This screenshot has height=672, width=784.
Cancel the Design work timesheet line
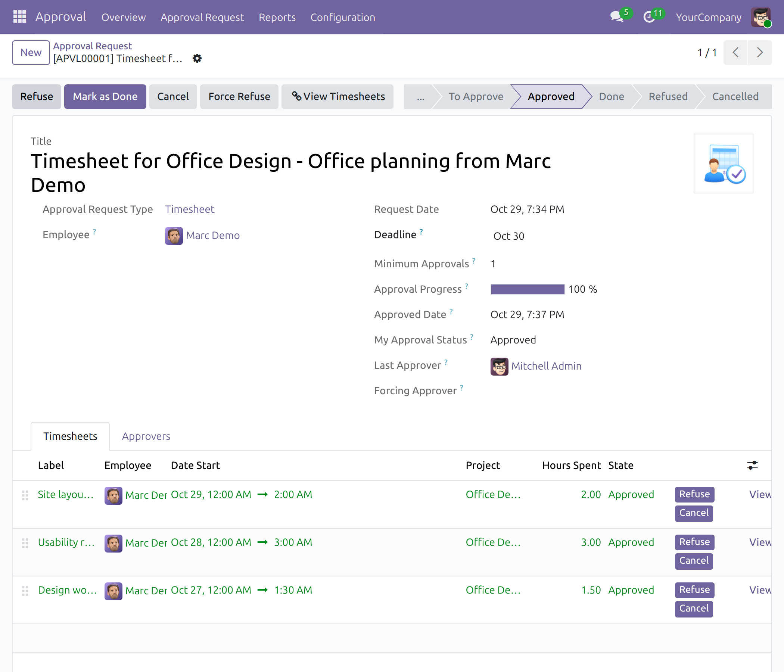tap(694, 609)
